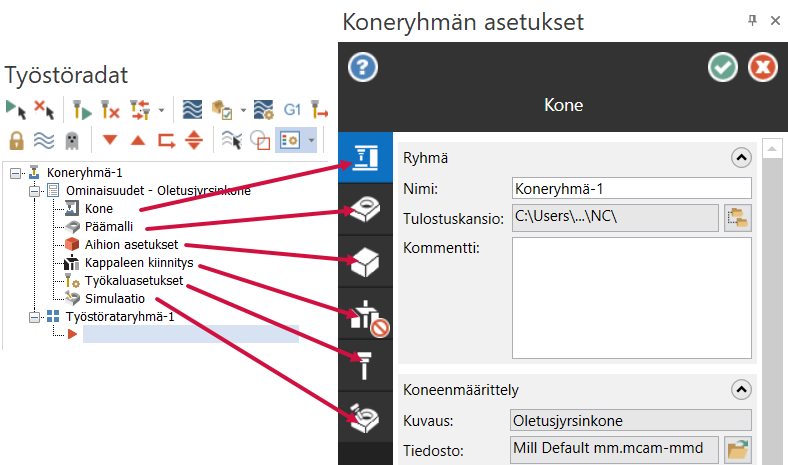Toggle toolpath display waves icon
The image size is (788, 465).
click(x=44, y=140)
